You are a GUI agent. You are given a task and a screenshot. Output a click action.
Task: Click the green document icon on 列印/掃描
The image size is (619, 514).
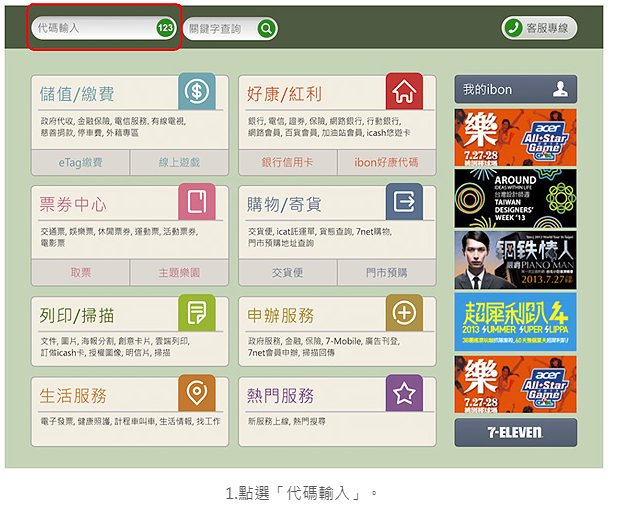point(197,313)
